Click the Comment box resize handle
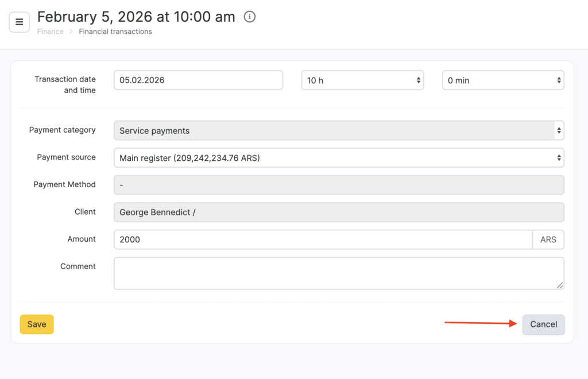 [560, 285]
